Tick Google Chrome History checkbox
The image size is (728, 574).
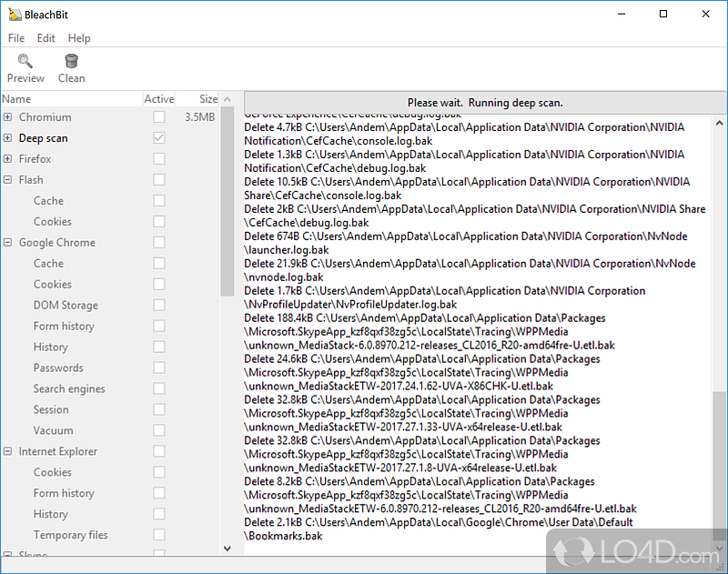(159, 347)
